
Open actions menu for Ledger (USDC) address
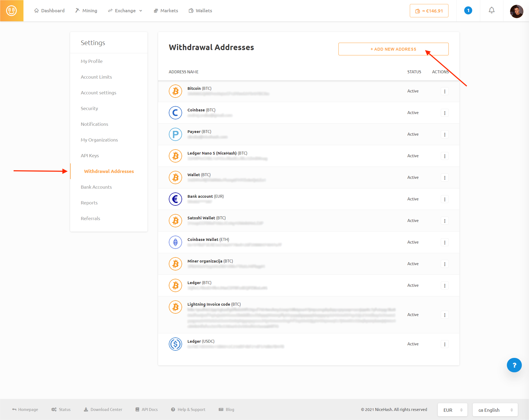pos(444,344)
